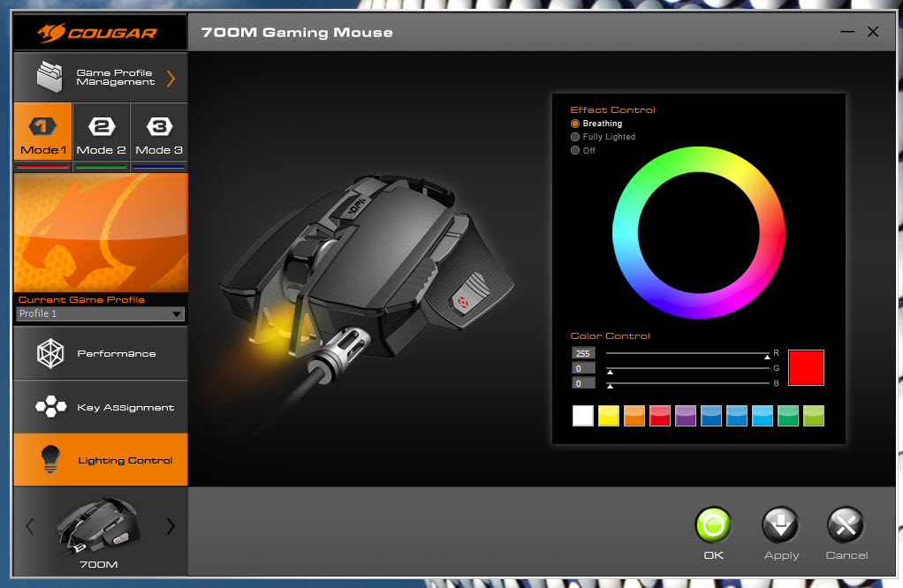Image resolution: width=903 pixels, height=588 pixels.
Task: Choose the purple color swatch
Action: point(686,416)
